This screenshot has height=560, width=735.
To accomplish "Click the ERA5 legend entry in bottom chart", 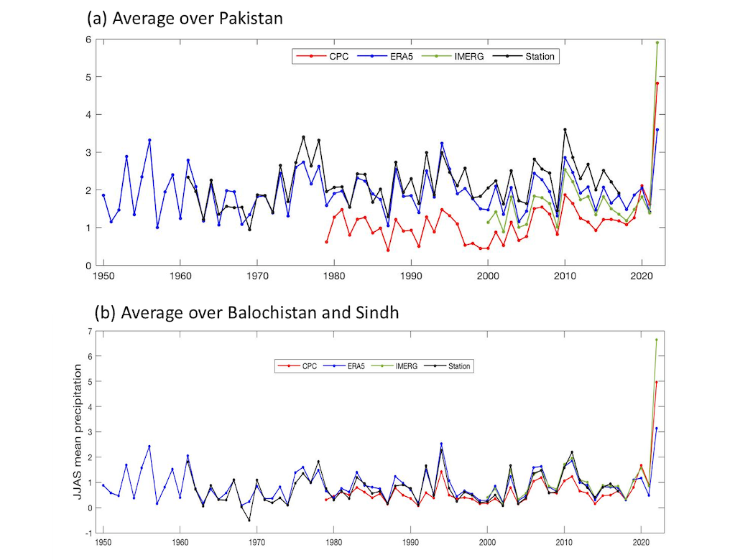I will (x=356, y=366).
